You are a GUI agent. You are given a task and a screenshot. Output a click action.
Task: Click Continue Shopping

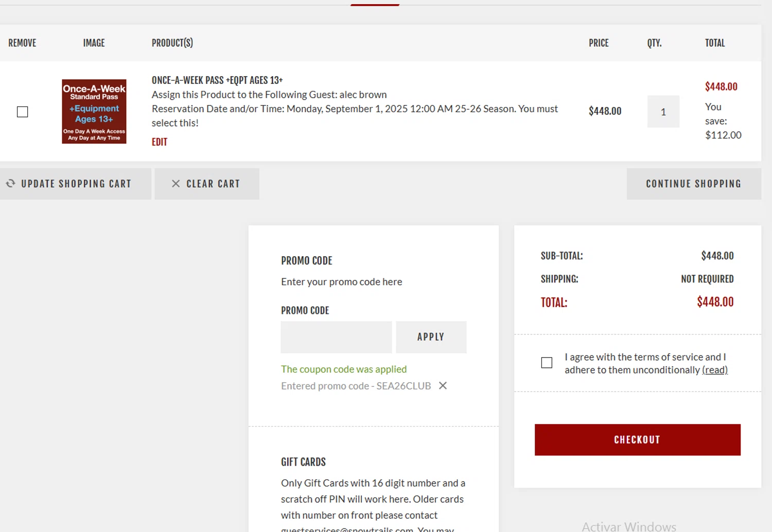(694, 184)
